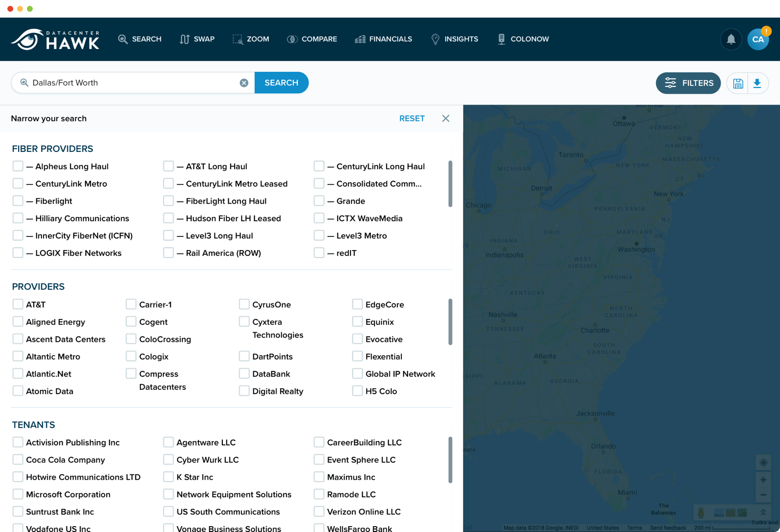Click RESET to clear filters
780x532 pixels.
[x=412, y=118]
